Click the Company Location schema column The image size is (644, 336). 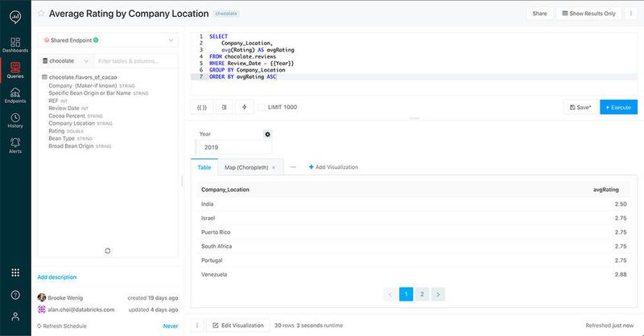tap(80, 123)
